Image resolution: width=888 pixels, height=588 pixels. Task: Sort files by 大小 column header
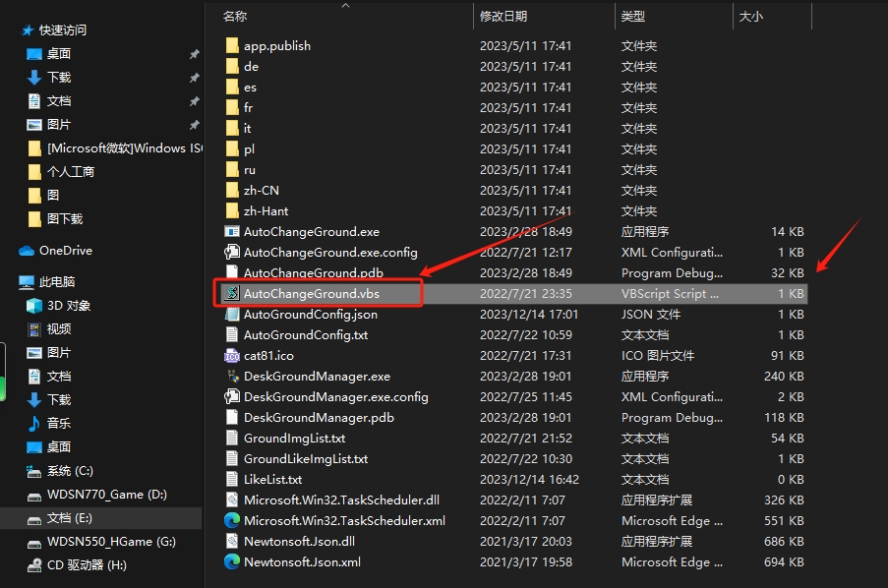tap(751, 16)
